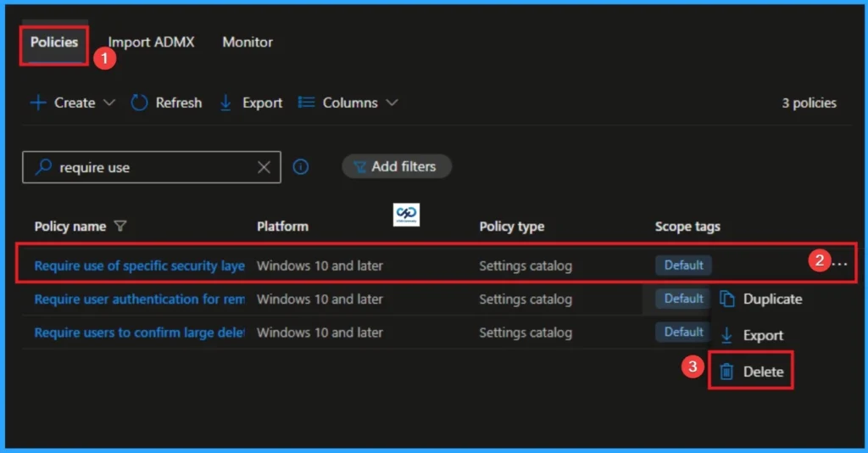
Task: Click the Delete trash can icon
Action: (x=726, y=372)
